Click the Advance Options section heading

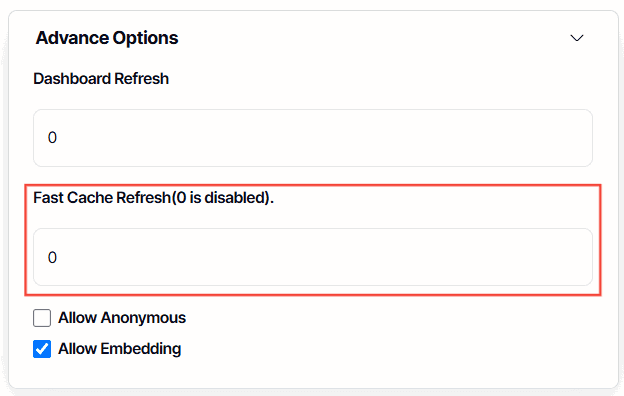(x=107, y=38)
